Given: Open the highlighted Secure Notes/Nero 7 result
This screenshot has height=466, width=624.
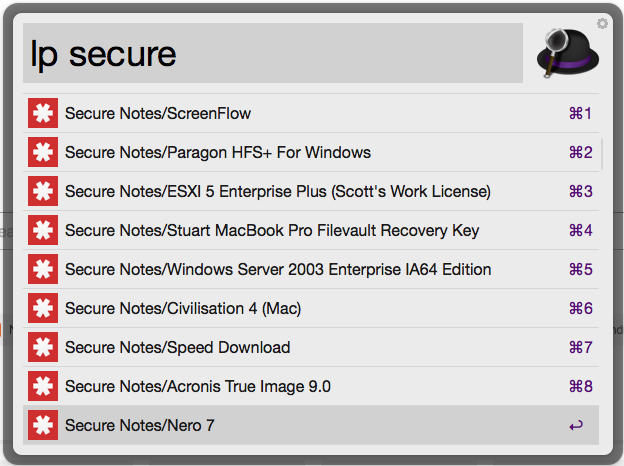Looking at the screenshot, I should [x=140, y=426].
